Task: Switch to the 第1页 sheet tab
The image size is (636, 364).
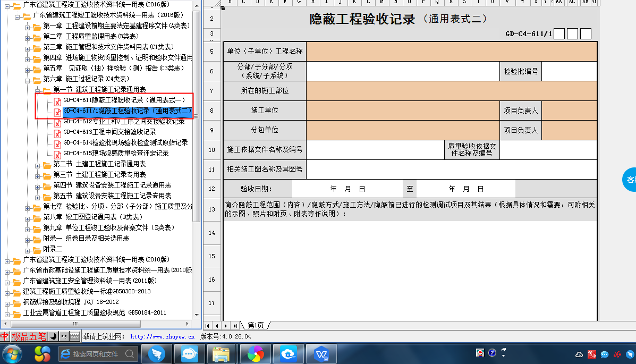Action: (256, 325)
